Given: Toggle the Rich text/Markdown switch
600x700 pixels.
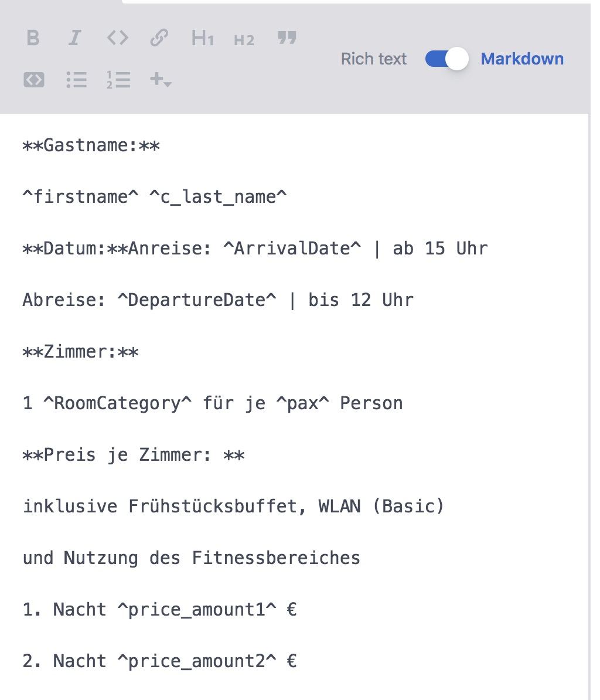Looking at the screenshot, I should point(446,59).
